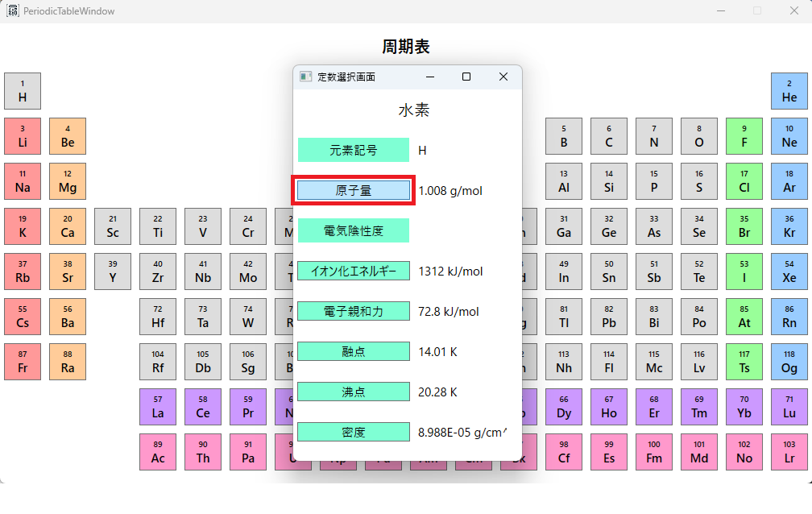Click magnesium Mg element tile
The height and width of the screenshot is (514, 812).
pyautogui.click(x=68, y=181)
